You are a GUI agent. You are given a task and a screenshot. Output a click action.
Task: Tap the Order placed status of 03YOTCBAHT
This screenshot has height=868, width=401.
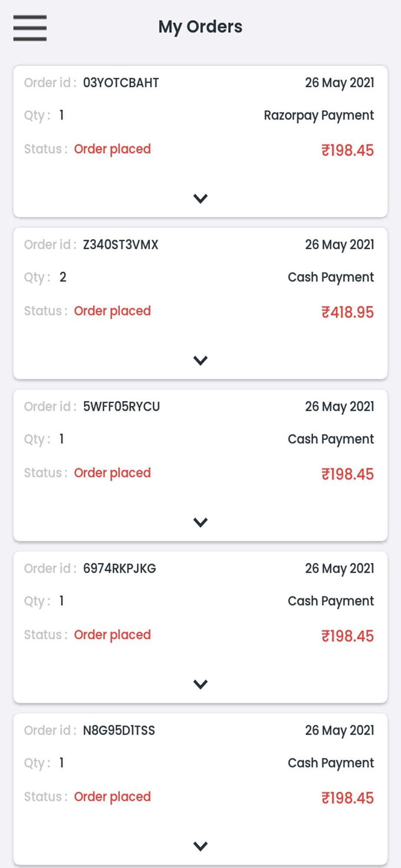click(x=112, y=149)
